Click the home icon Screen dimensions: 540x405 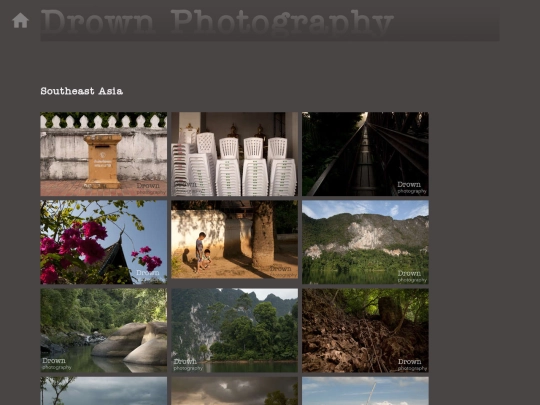click(20, 20)
